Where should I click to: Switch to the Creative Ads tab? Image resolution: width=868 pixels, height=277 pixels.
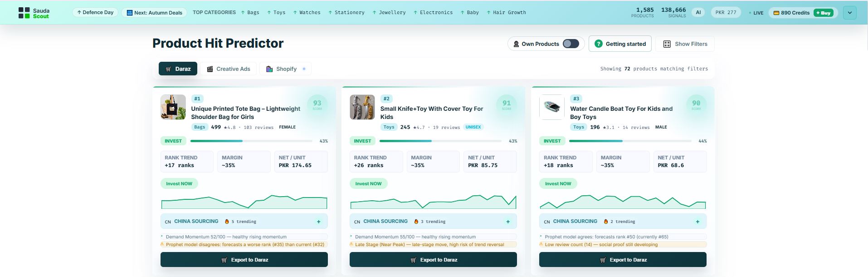click(x=229, y=69)
